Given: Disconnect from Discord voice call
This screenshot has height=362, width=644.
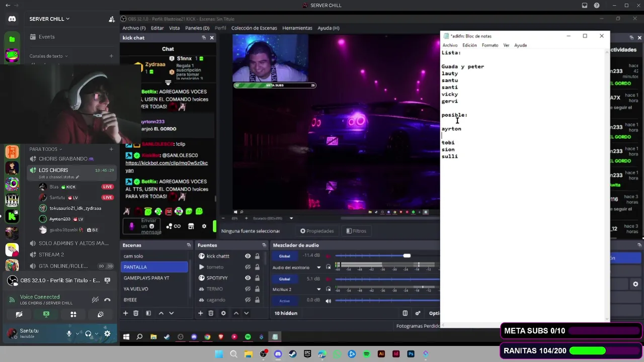Looking at the screenshot, I should tap(107, 300).
